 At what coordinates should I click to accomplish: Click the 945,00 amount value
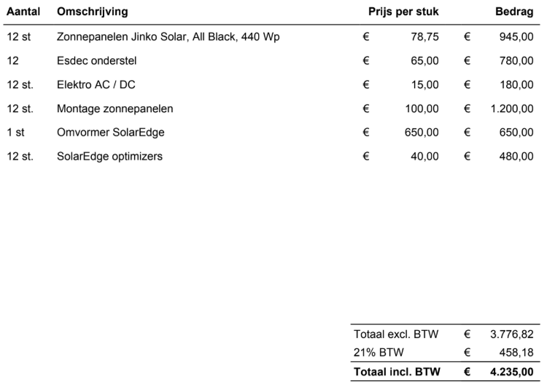pos(516,37)
